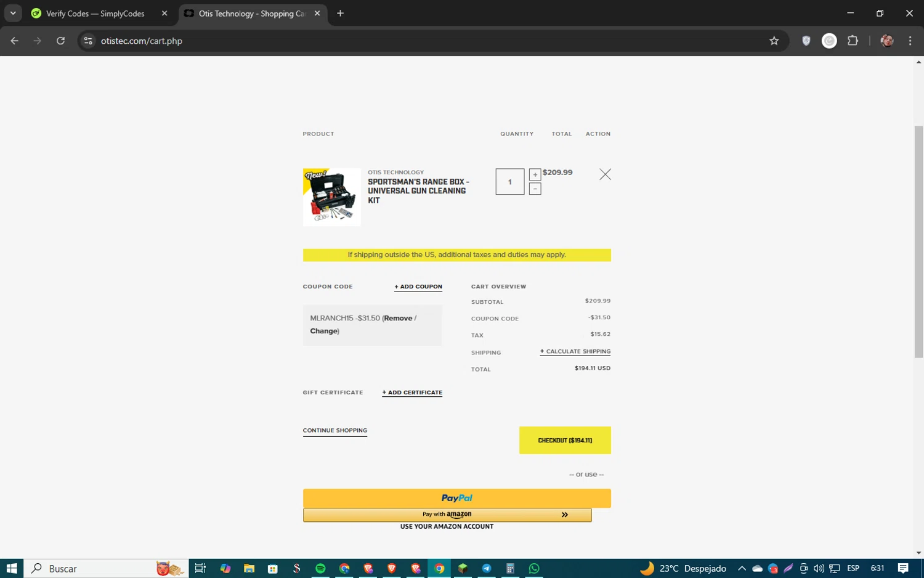Open the Chrome profile avatar
Image resolution: width=924 pixels, height=578 pixels.
point(887,41)
